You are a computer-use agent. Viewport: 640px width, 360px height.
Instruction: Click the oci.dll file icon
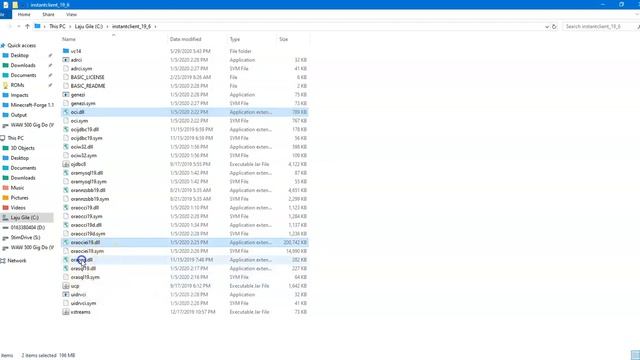66,112
